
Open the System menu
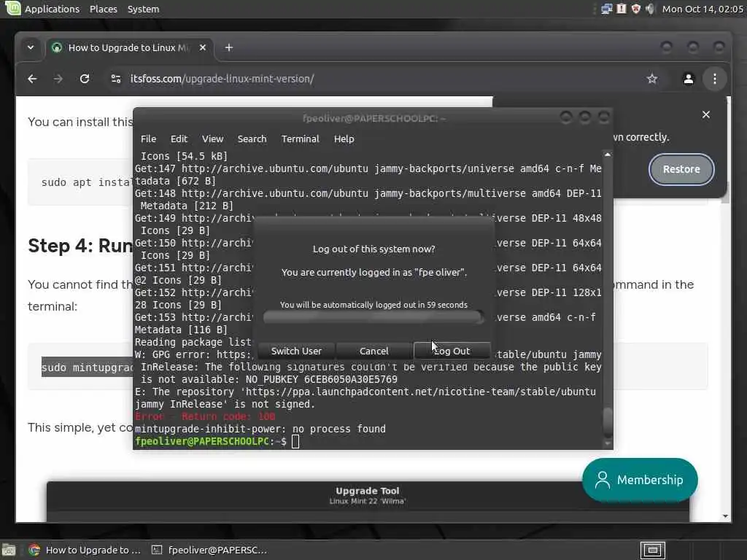144,9
